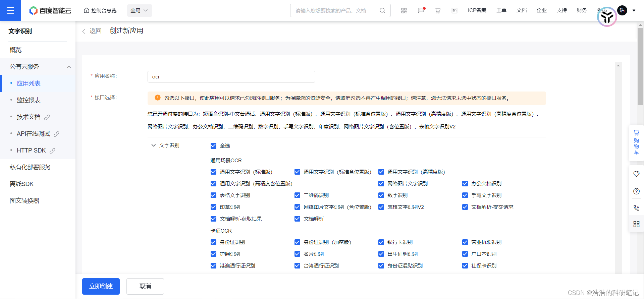
Task: Open the hamburger navigation menu
Action: tap(10, 10)
